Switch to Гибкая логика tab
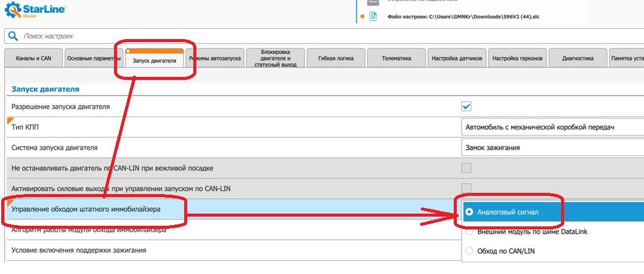644x274 pixels. (335, 59)
